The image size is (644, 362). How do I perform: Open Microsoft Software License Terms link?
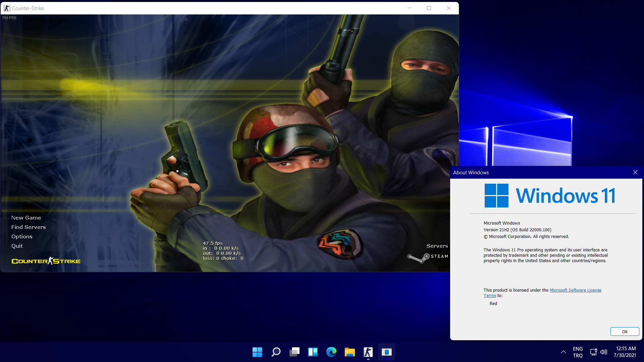575,290
